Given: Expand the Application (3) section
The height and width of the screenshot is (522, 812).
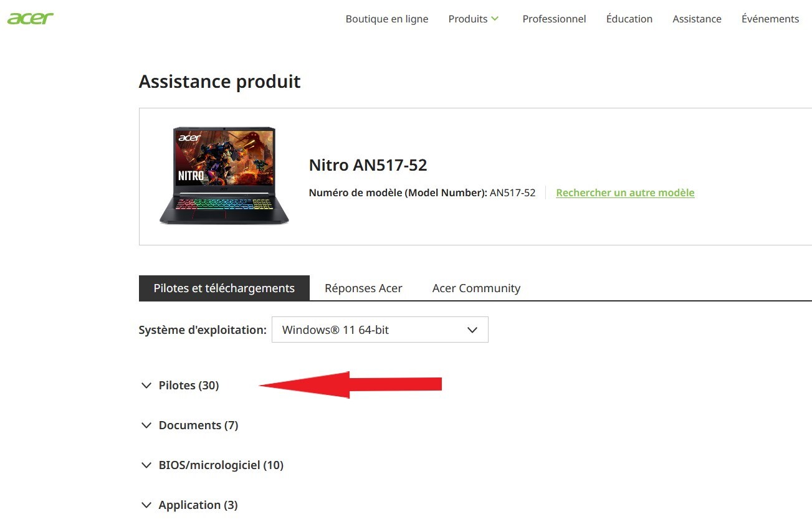Looking at the screenshot, I should pyautogui.click(x=190, y=505).
